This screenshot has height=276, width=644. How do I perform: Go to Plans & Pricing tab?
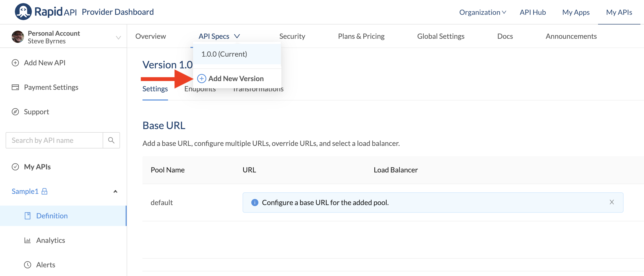[x=361, y=36]
